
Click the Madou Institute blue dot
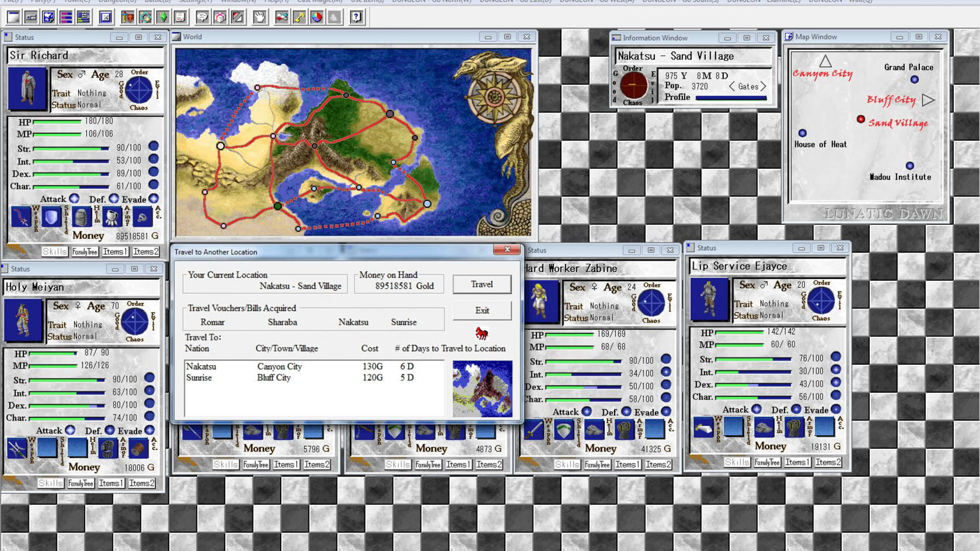(x=910, y=166)
